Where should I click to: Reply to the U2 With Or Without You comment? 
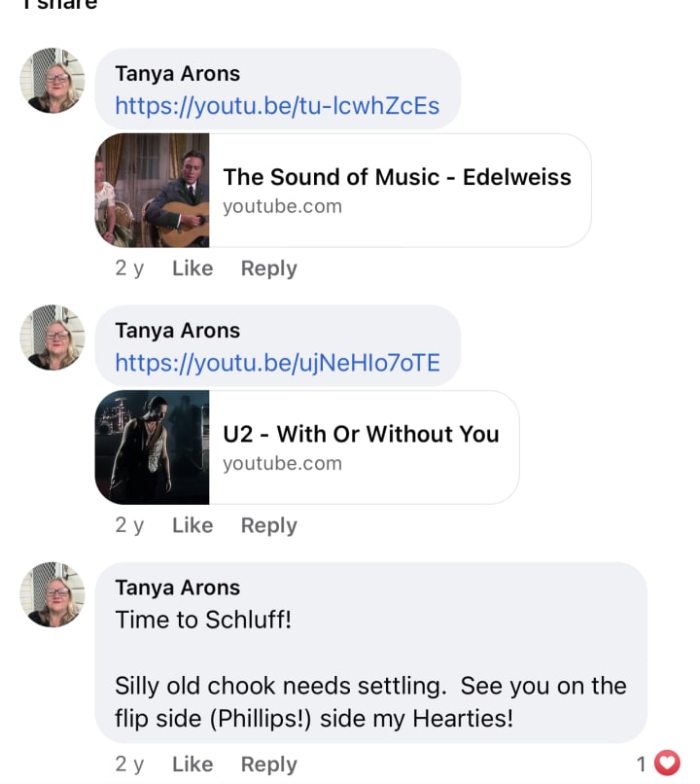coord(268,525)
